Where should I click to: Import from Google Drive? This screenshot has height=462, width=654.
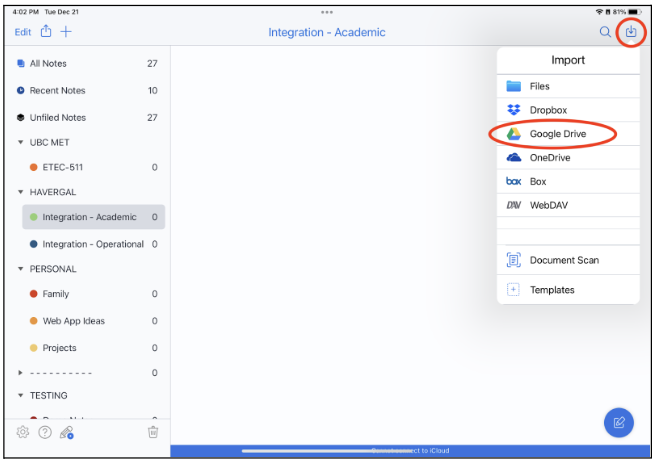coord(568,134)
